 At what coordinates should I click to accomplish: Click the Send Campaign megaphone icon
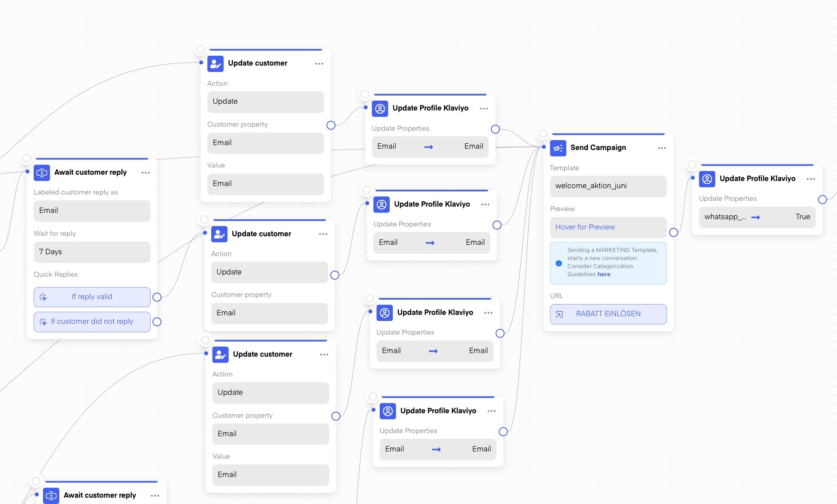click(x=558, y=148)
